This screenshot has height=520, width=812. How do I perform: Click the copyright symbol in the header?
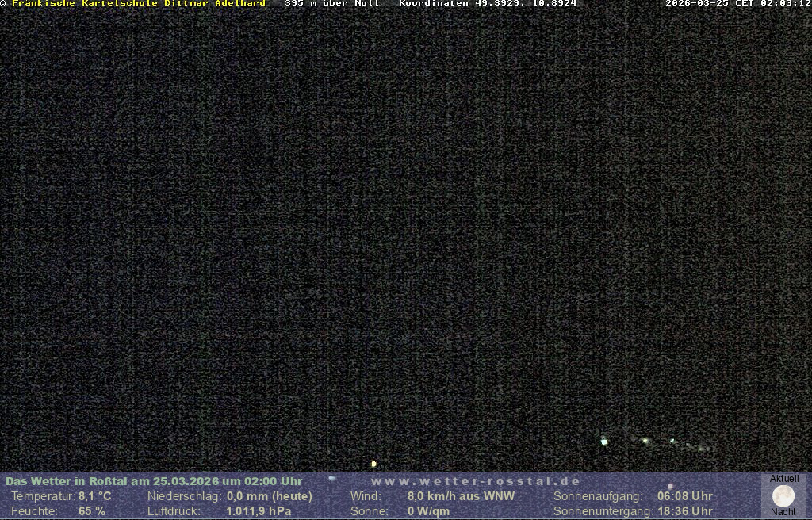(3, 4)
